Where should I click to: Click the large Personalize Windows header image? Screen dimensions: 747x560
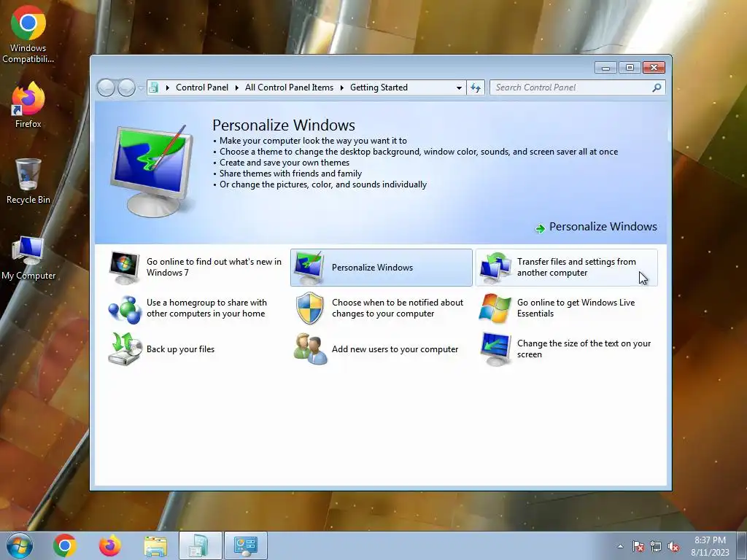(153, 171)
